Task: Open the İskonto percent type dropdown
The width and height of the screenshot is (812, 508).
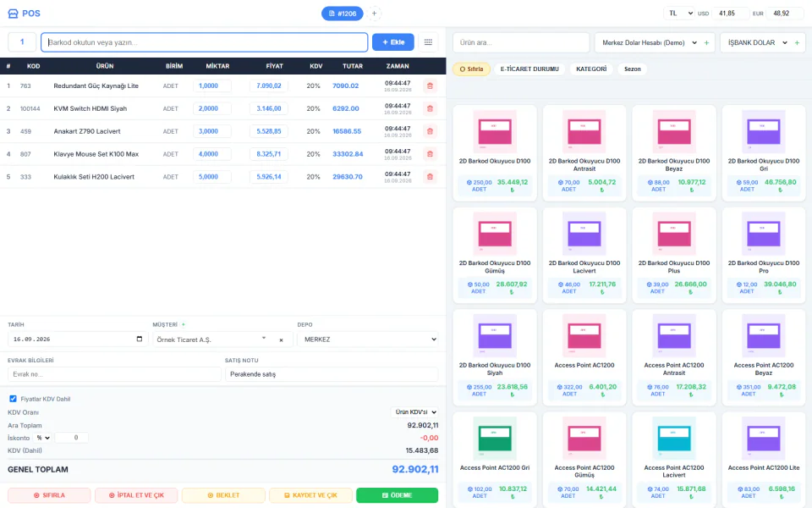Action: tap(42, 438)
